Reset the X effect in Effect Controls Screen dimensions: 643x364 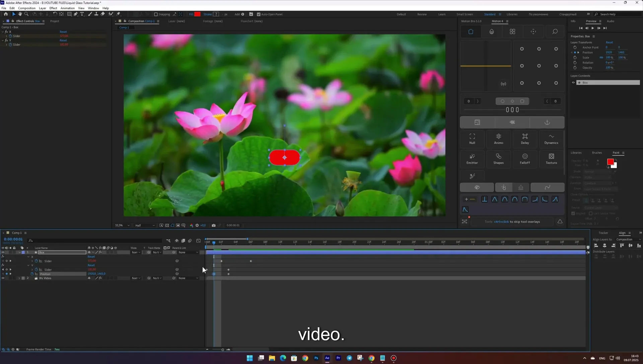coord(63,32)
